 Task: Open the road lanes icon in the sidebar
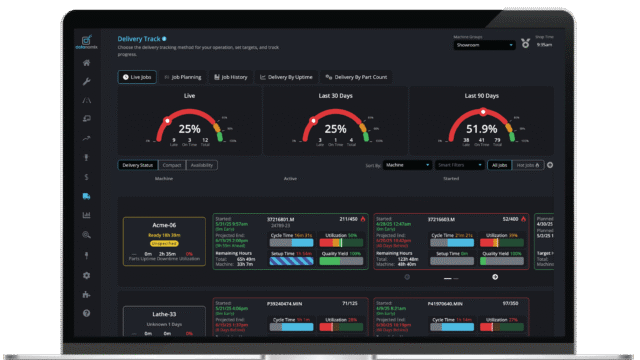coord(87,100)
